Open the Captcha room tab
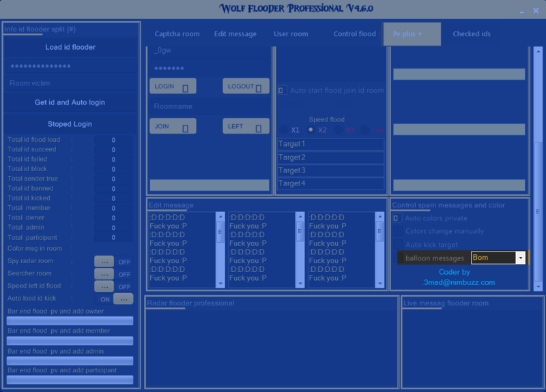 pos(177,34)
